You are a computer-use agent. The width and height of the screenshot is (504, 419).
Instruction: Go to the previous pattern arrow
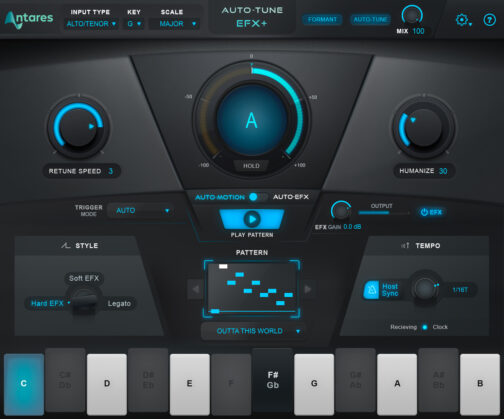coord(196,289)
